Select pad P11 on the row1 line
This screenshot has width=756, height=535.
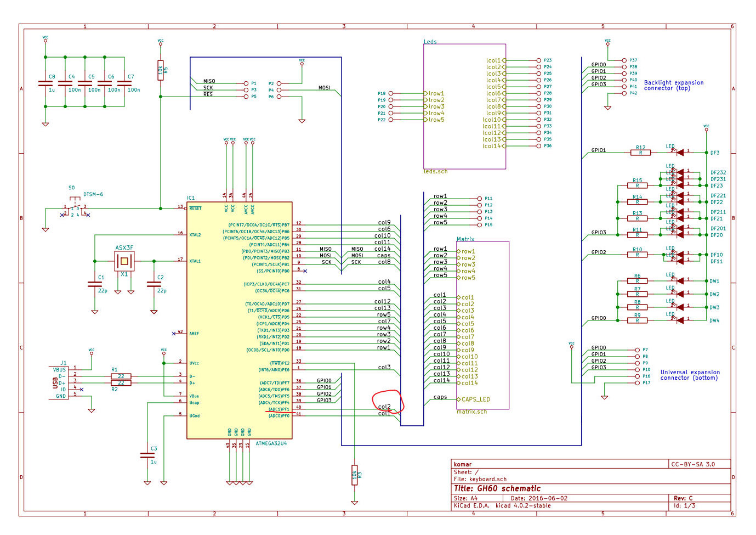coord(480,199)
